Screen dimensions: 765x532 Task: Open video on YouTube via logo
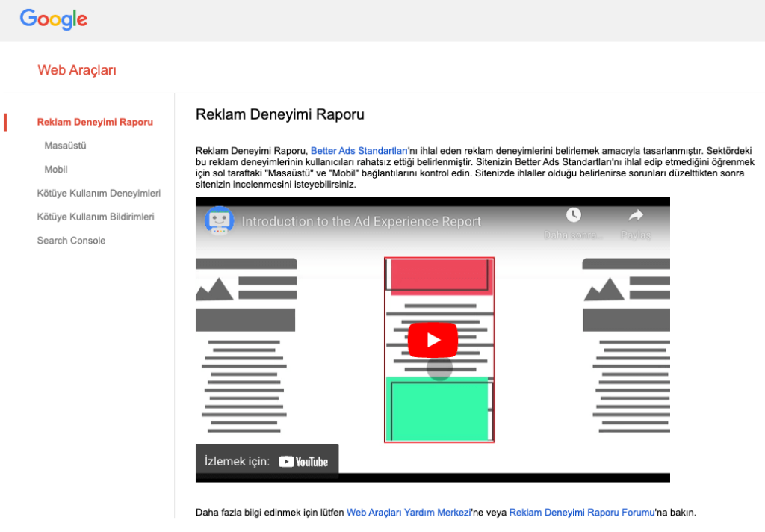tap(303, 462)
